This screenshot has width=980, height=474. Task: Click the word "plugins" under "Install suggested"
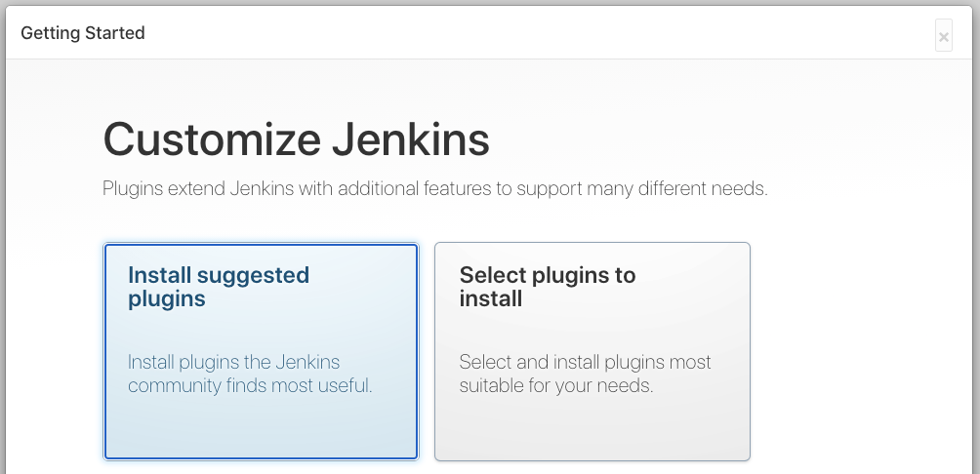pyautogui.click(x=166, y=299)
